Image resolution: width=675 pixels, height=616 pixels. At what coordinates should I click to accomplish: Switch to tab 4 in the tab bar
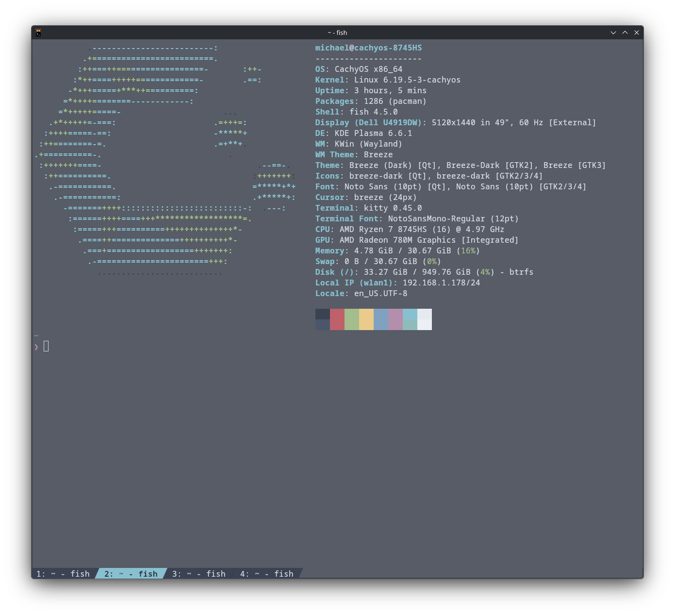(x=266, y=574)
